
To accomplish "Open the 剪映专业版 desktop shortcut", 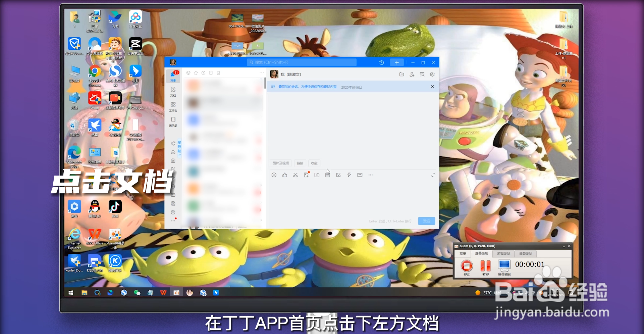I will 136,46.
